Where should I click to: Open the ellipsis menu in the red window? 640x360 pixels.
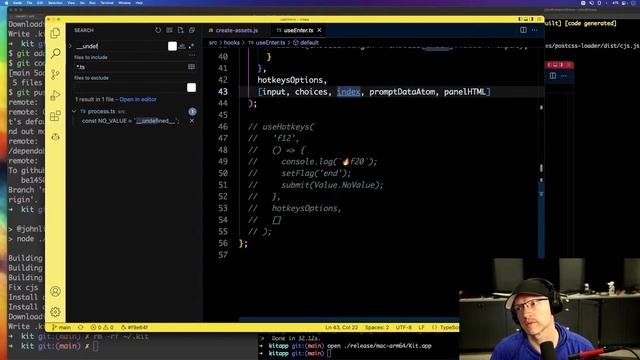(x=564, y=76)
